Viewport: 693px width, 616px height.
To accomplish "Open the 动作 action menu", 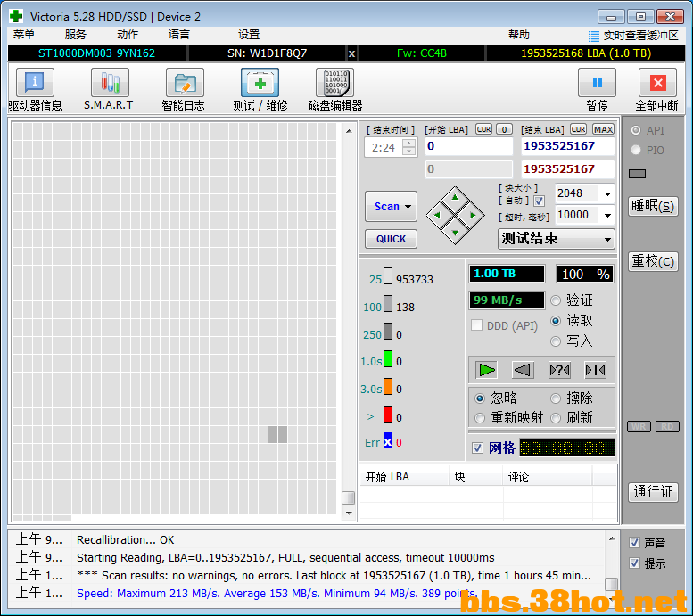I will tap(128, 35).
